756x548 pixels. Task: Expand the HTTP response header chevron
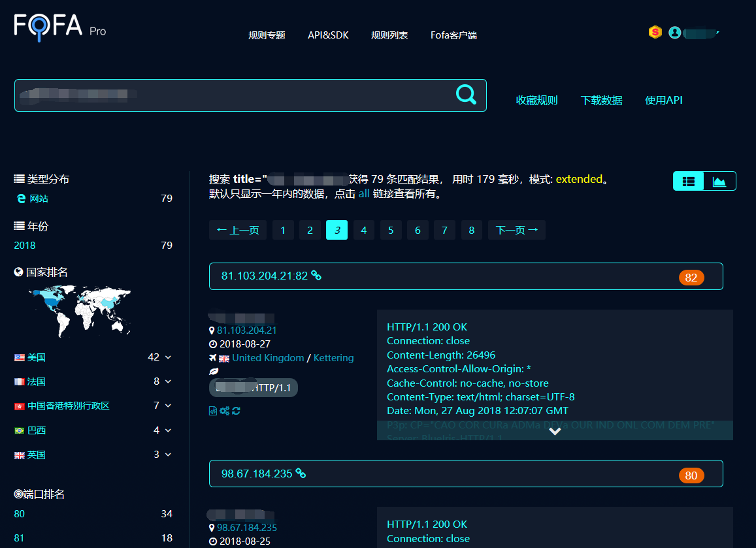coord(555,431)
